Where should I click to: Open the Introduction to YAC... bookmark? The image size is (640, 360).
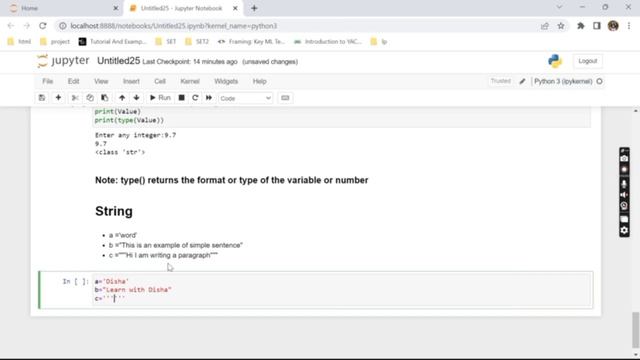[x=328, y=42]
